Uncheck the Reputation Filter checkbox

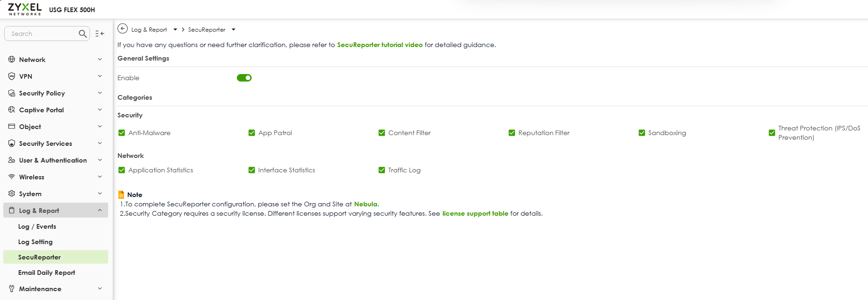[512, 133]
